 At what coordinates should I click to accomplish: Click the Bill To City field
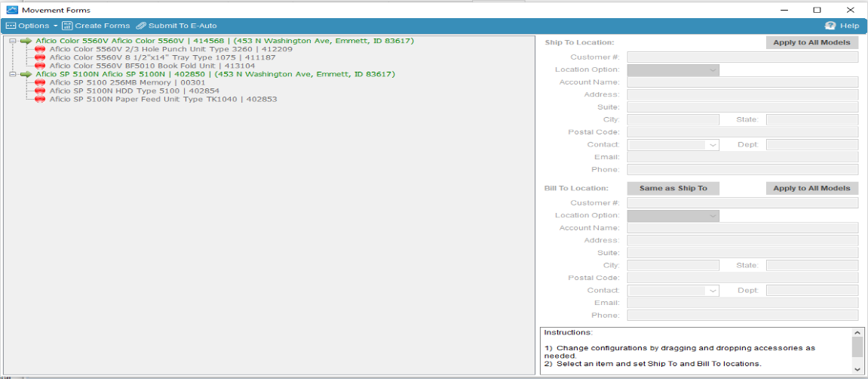673,266
